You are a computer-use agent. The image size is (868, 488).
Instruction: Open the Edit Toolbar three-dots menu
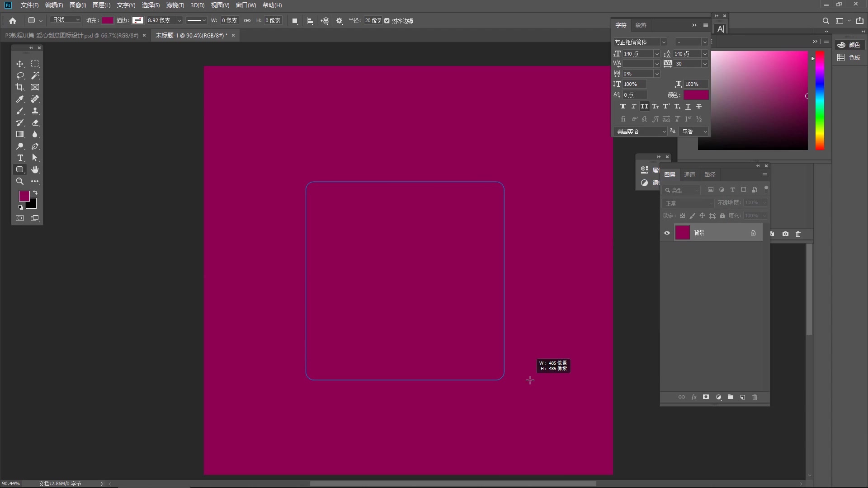coord(35,182)
